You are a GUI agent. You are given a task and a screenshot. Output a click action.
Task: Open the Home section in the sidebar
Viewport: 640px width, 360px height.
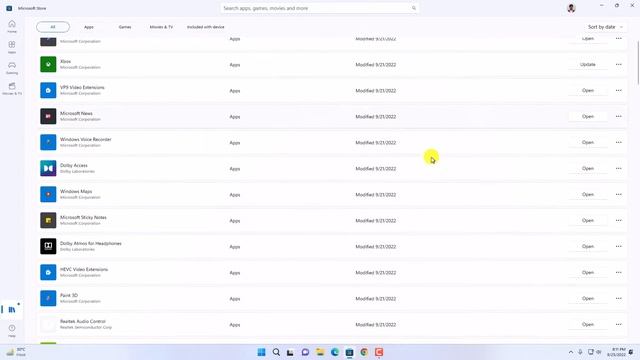coord(12,27)
